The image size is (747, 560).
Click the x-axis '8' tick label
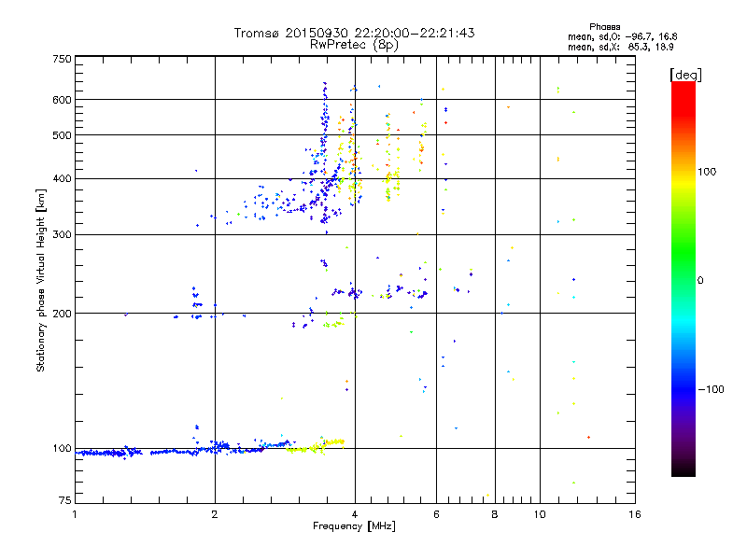(495, 514)
